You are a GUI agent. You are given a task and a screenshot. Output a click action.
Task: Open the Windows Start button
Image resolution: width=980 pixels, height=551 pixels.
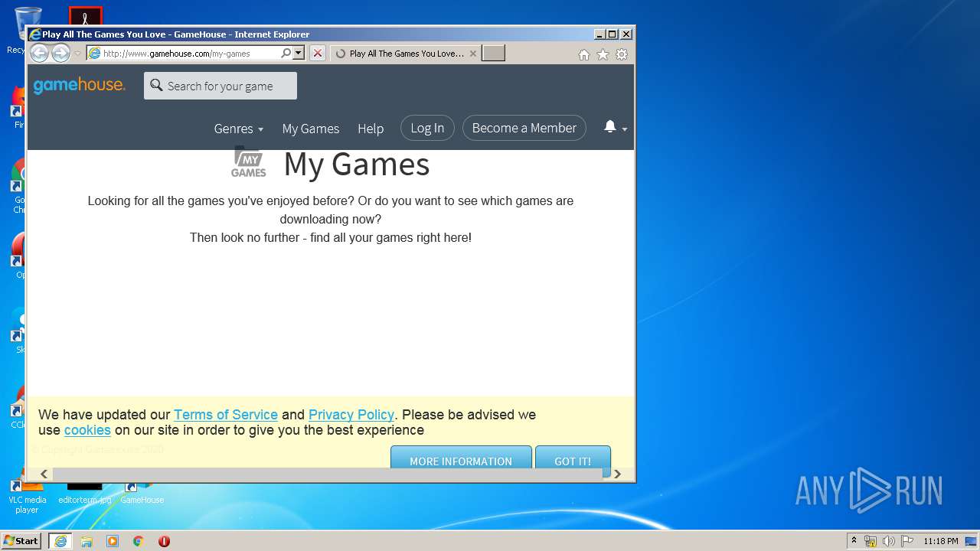click(x=21, y=540)
